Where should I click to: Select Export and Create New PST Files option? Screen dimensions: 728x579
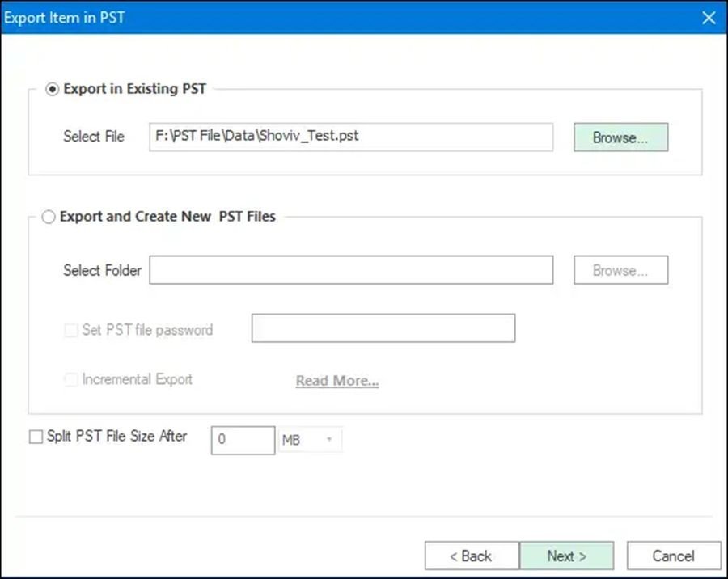pos(49,217)
